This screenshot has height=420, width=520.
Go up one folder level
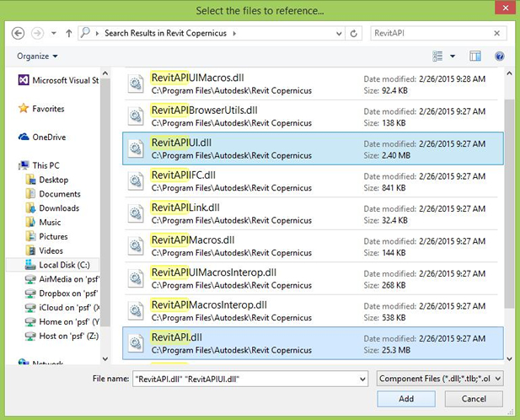coord(68,33)
